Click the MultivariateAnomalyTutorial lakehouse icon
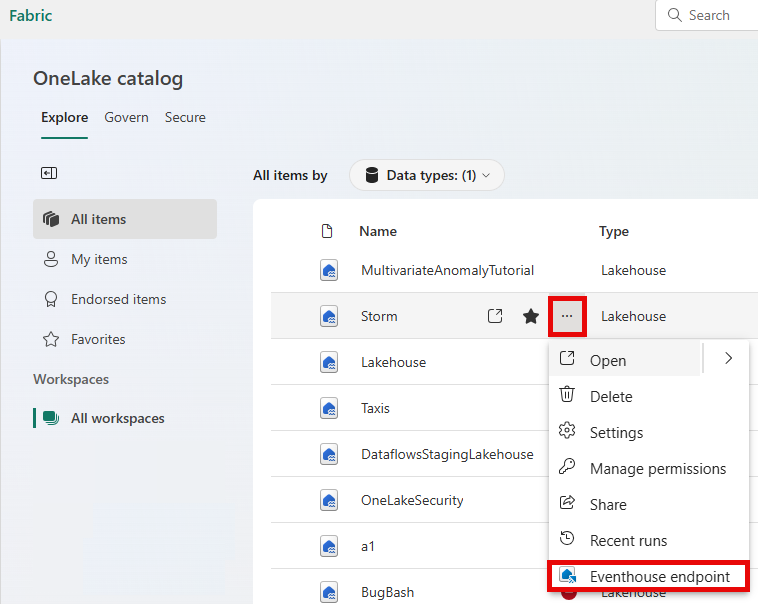 click(328, 270)
